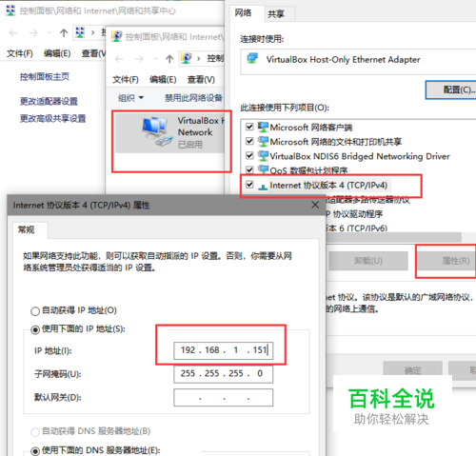Viewport: 476px width, 456px height.
Task: Select QoS 数据包计划程序 icon
Action: pos(263,169)
